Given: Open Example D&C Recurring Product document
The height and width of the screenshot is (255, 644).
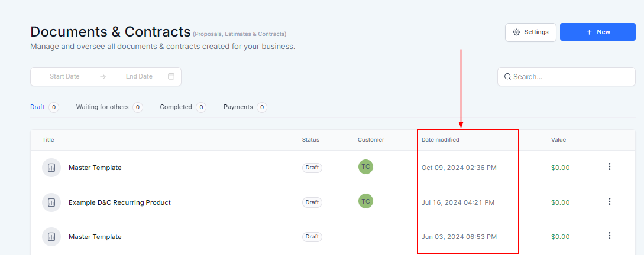Looking at the screenshot, I should [x=119, y=202].
